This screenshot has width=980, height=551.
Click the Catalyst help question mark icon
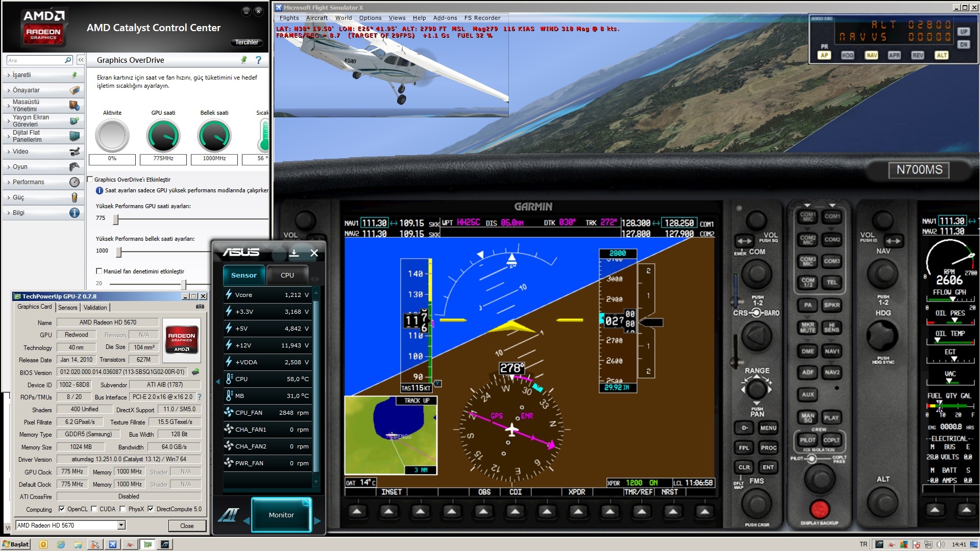(258, 60)
